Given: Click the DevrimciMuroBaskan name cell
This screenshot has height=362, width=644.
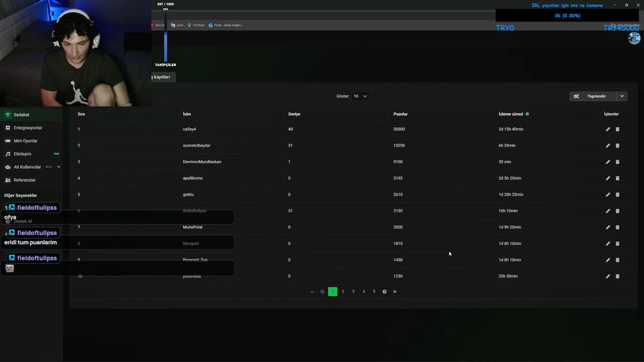Looking at the screenshot, I should click(x=202, y=162).
